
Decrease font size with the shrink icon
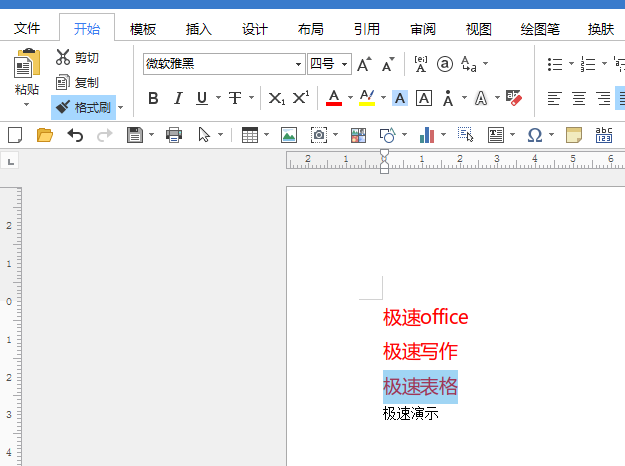[x=387, y=64]
